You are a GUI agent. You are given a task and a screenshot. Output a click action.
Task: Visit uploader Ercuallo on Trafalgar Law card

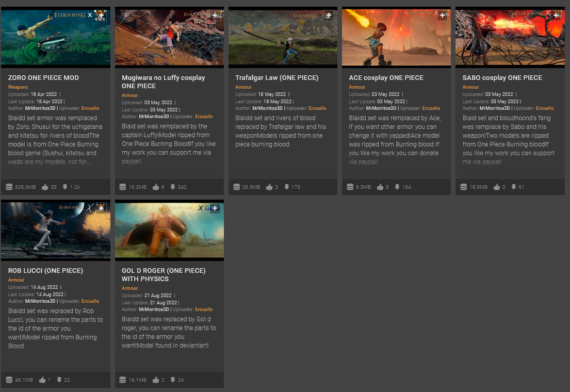pyautogui.click(x=317, y=108)
